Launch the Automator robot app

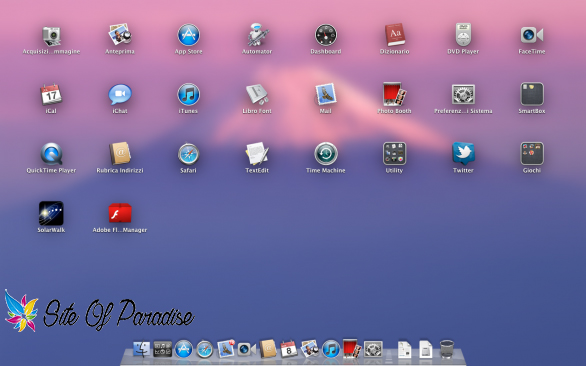[x=257, y=34]
